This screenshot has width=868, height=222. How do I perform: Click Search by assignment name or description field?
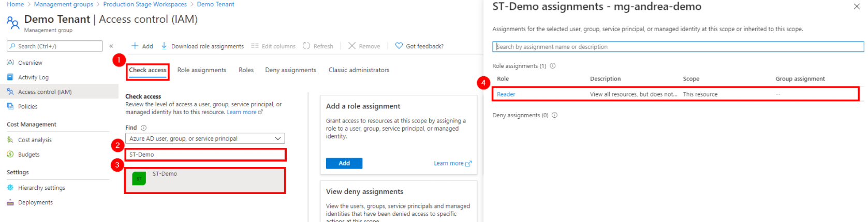[x=678, y=47]
